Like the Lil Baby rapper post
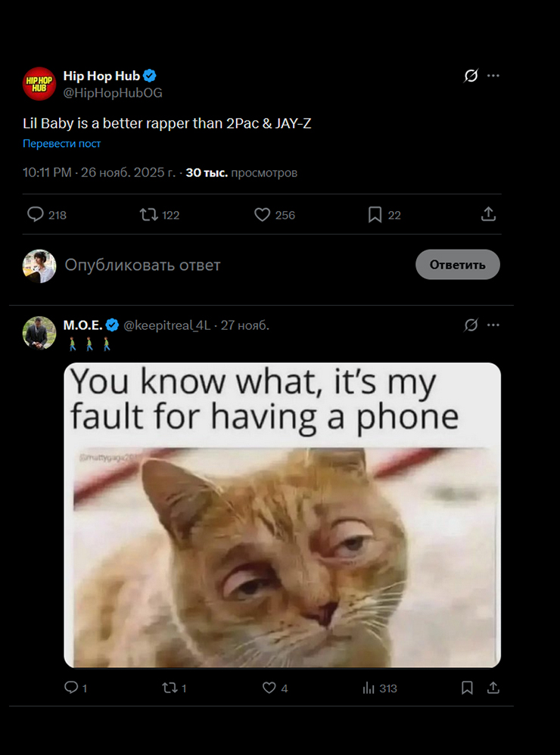The image size is (560, 755). click(263, 215)
